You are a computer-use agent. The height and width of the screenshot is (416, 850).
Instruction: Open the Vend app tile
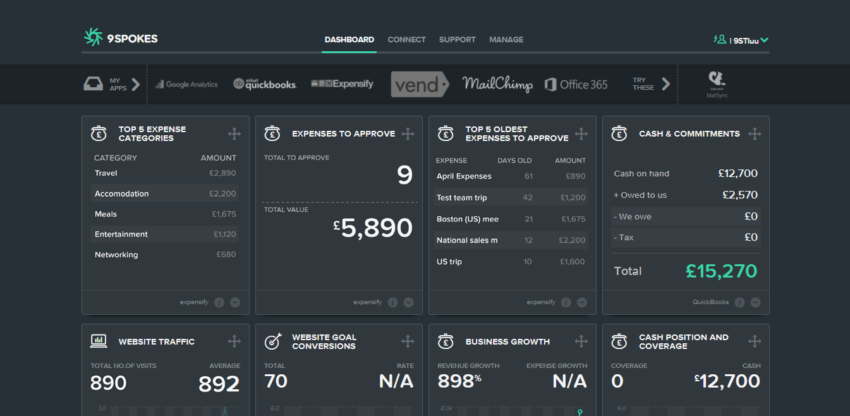418,85
